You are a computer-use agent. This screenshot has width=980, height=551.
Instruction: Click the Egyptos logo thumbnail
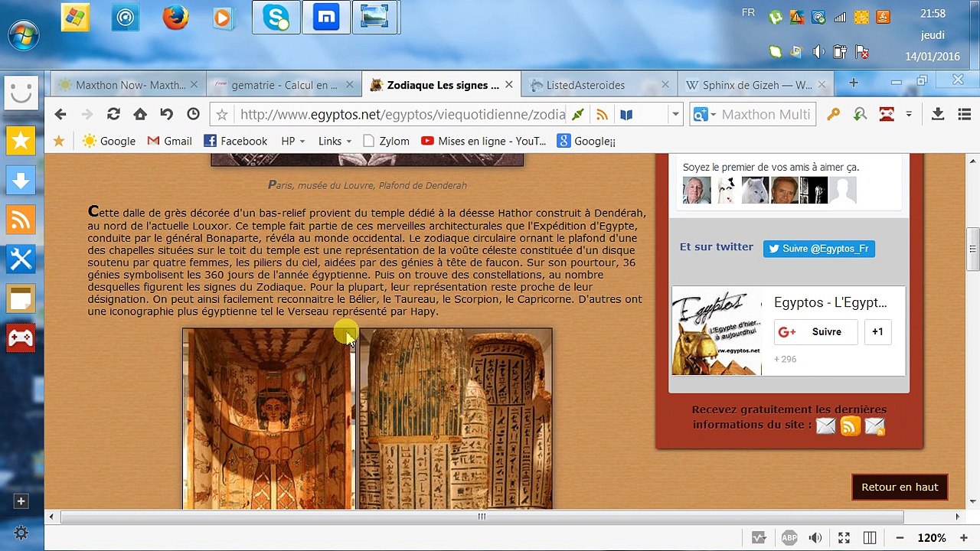[717, 332]
